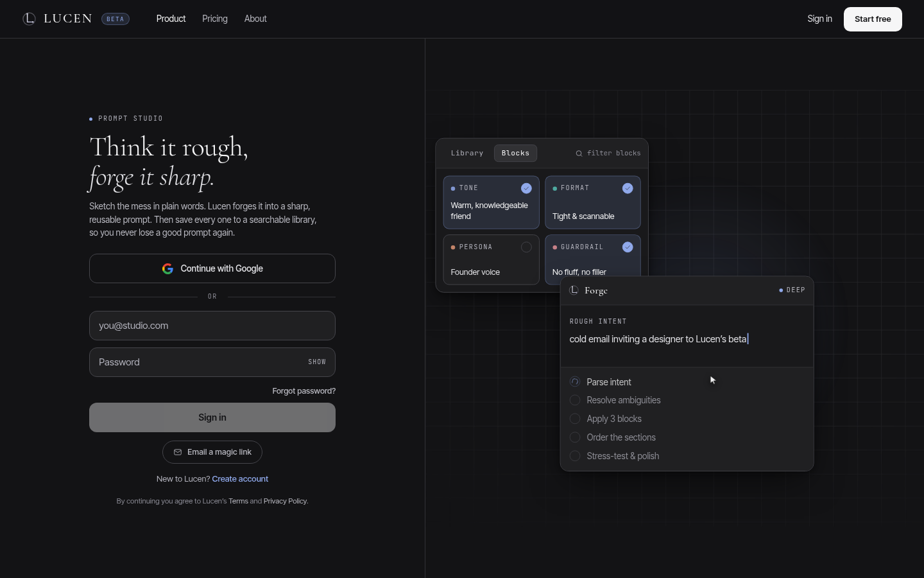Click the DEEP mode indicator
The image size is (924, 578).
pos(792,290)
